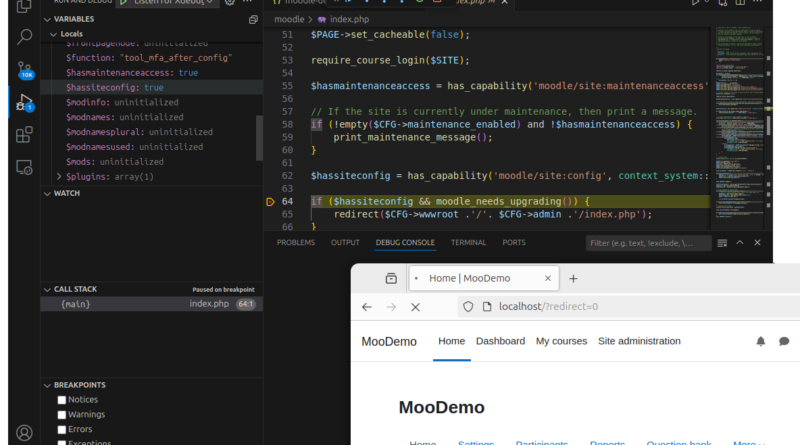The height and width of the screenshot is (445, 800).
Task: Focus the debug console filter field
Action: click(x=648, y=243)
